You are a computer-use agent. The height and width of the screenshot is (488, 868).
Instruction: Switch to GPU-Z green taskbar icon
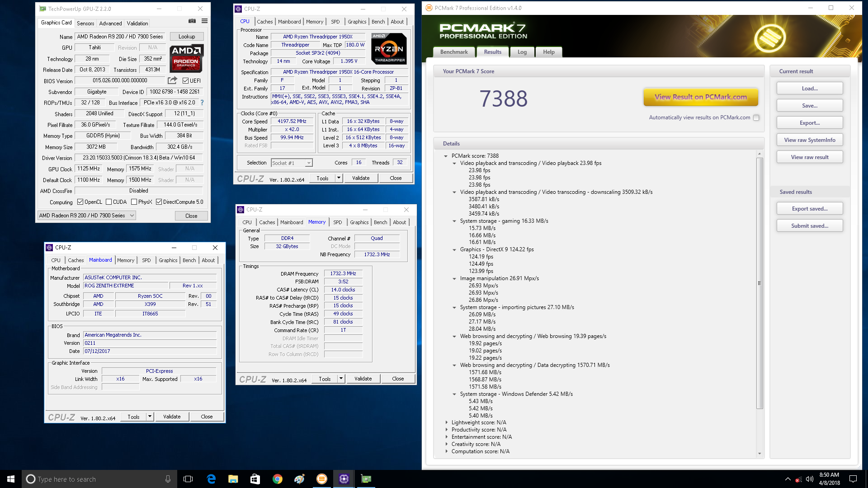coord(366,479)
